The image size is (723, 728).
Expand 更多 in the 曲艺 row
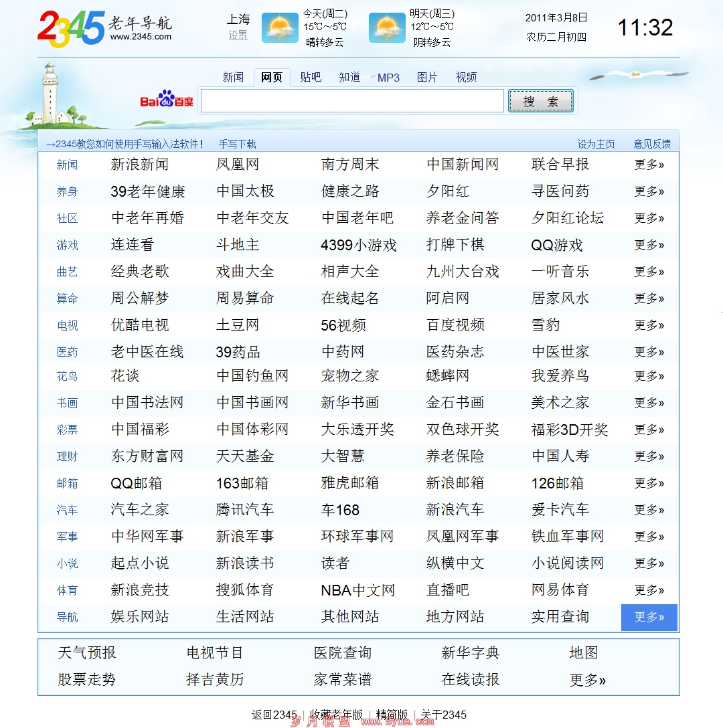click(649, 272)
